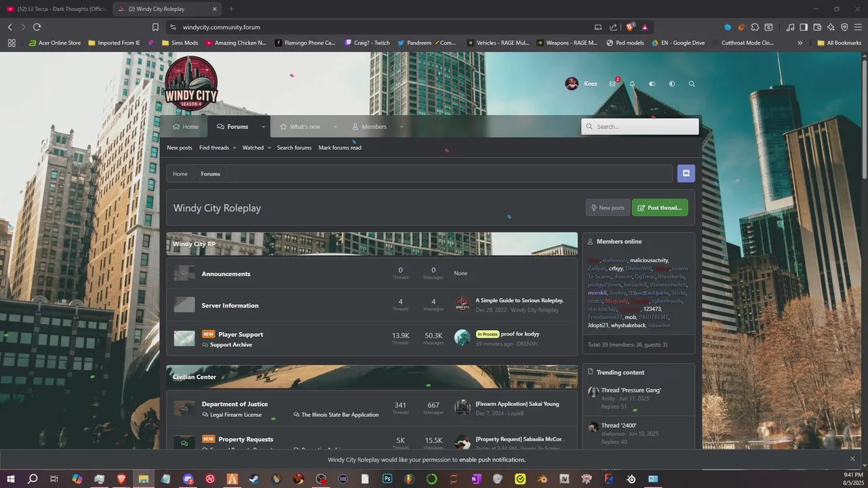Open the Department of Justice forum
Screen dimensions: 868x488
[235, 404]
